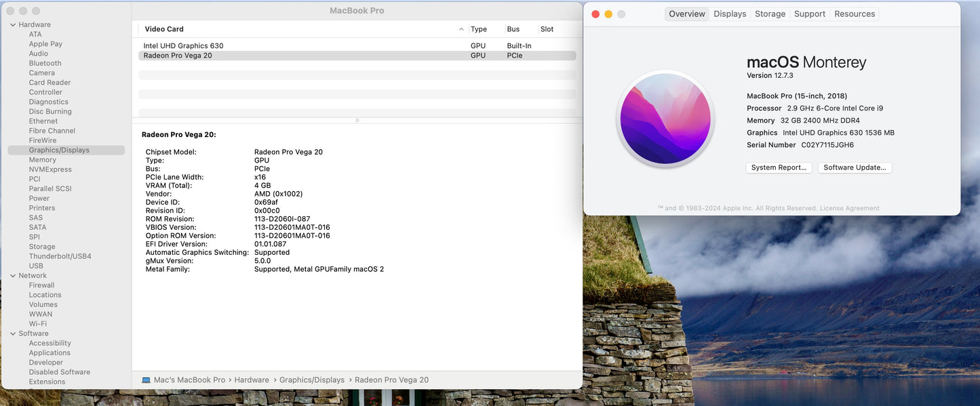Open the License Agreement link
The image size is (980, 406).
click(849, 209)
